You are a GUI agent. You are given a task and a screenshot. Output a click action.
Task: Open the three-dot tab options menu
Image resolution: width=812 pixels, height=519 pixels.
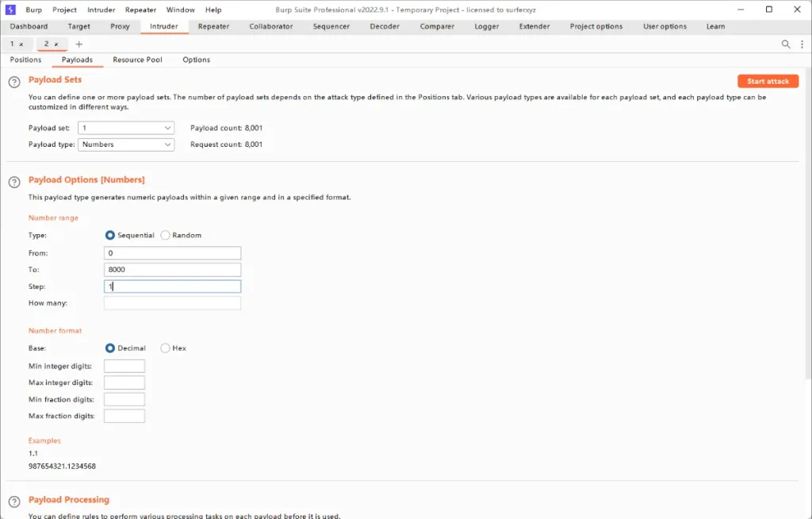pyautogui.click(x=802, y=44)
